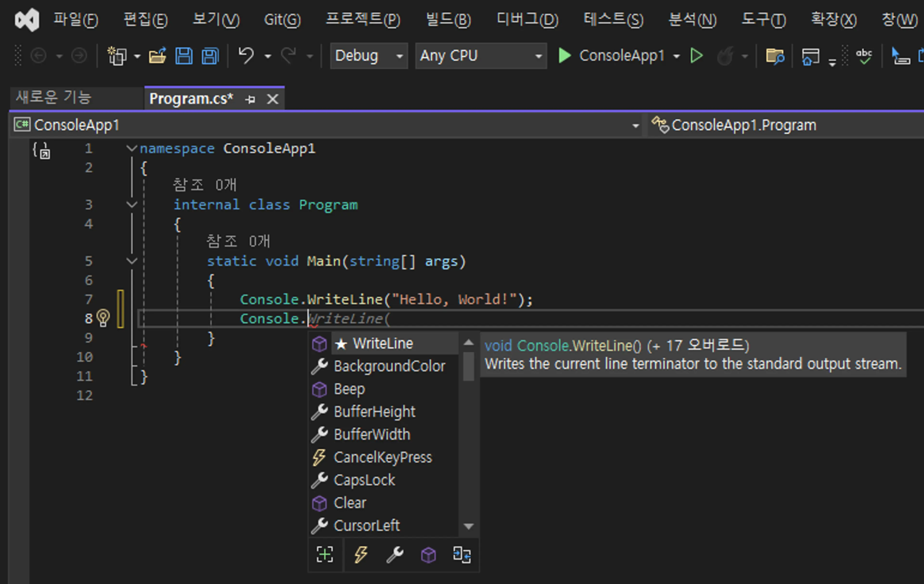Open the Hot Reload options dropdown arrow
Screen dimensions: 924x584
pyautogui.click(x=745, y=56)
